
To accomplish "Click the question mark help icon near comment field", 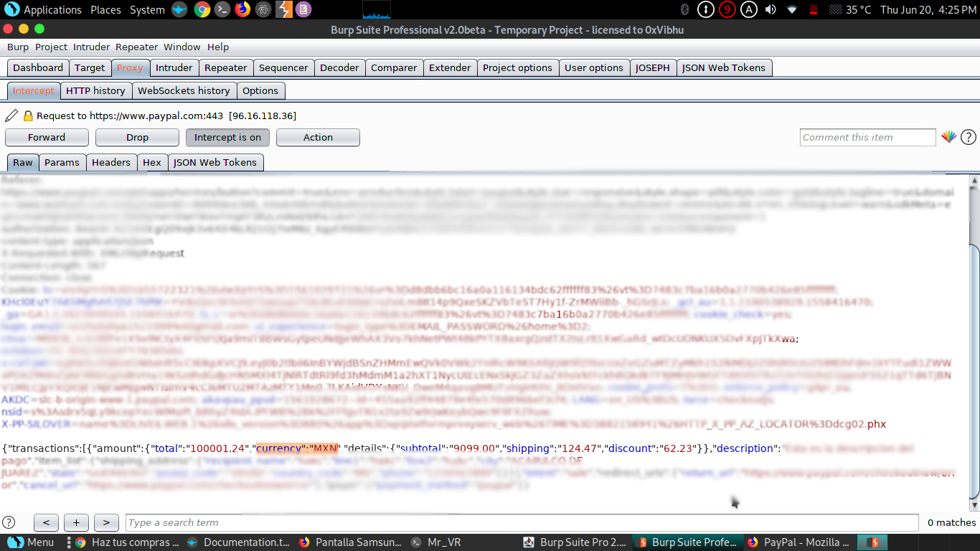I will tap(969, 137).
